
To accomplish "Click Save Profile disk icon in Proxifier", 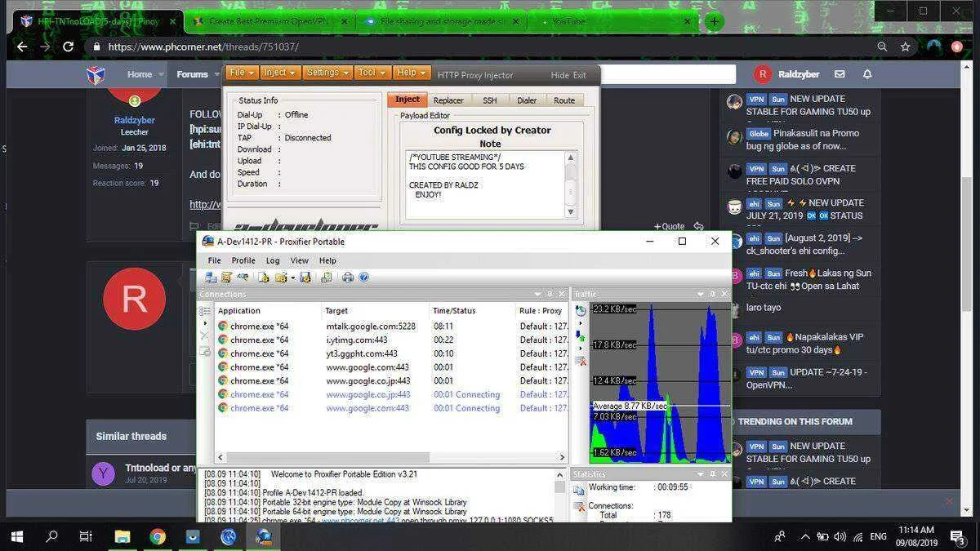I will (305, 278).
